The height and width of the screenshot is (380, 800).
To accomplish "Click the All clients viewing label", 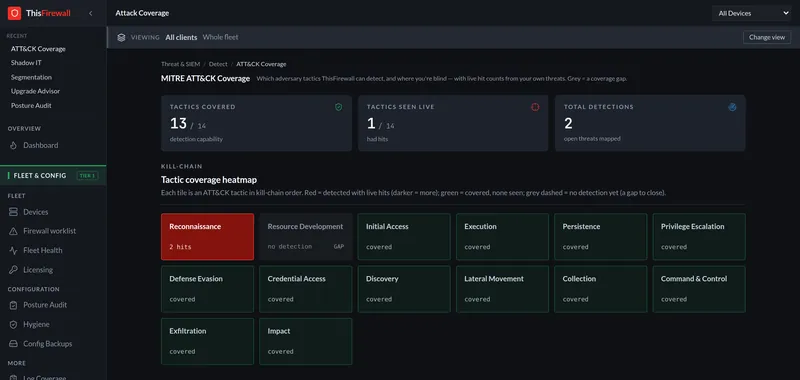I will tap(181, 37).
